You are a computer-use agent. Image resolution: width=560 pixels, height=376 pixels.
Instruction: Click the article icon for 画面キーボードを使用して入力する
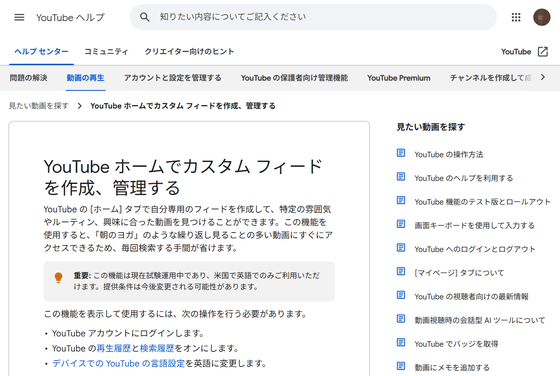point(401,224)
